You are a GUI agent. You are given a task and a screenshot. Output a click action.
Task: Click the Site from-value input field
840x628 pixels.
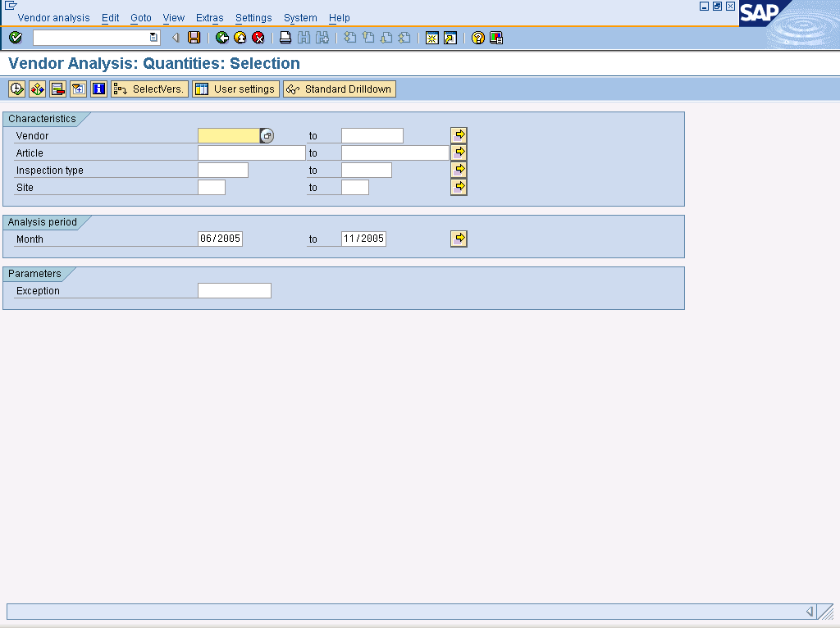pyautogui.click(x=212, y=188)
